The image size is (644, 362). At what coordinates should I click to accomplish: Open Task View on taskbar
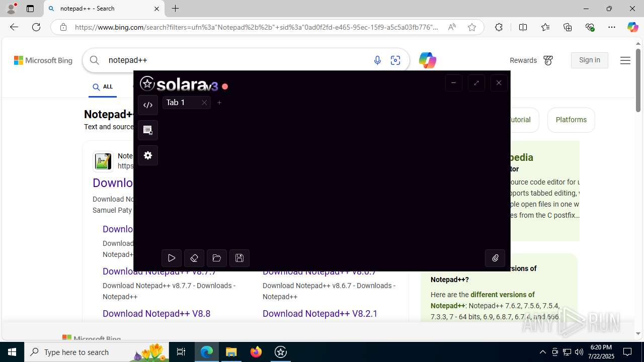(x=182, y=352)
